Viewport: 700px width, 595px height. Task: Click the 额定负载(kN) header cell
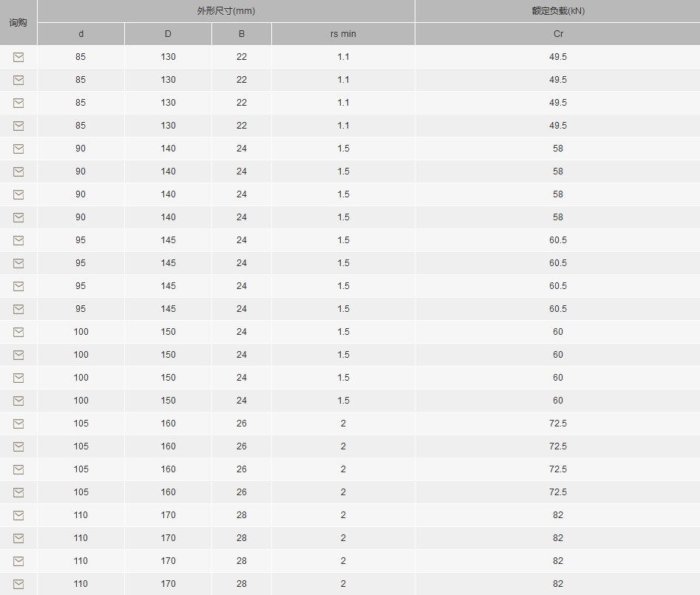pos(558,10)
